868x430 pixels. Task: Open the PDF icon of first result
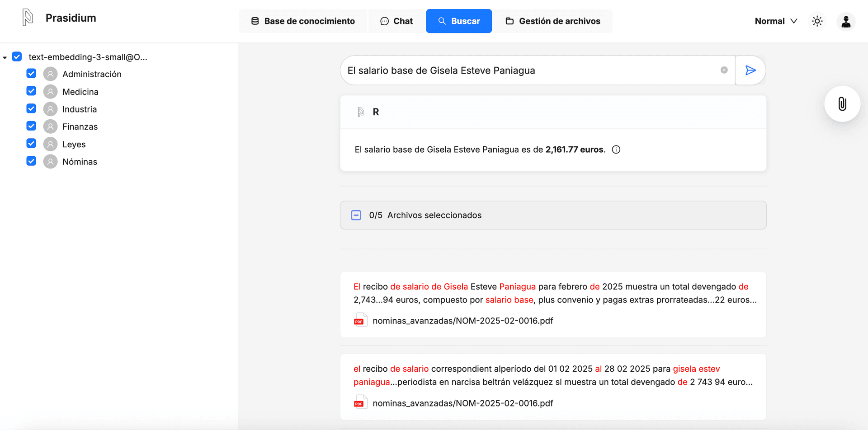pos(359,321)
